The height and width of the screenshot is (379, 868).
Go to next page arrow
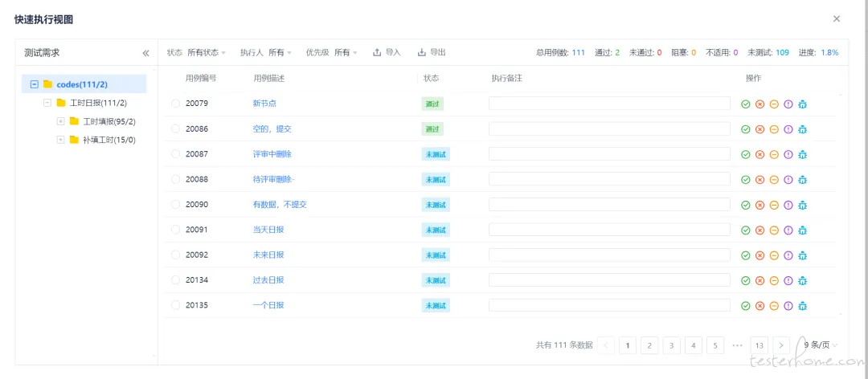[x=781, y=345]
